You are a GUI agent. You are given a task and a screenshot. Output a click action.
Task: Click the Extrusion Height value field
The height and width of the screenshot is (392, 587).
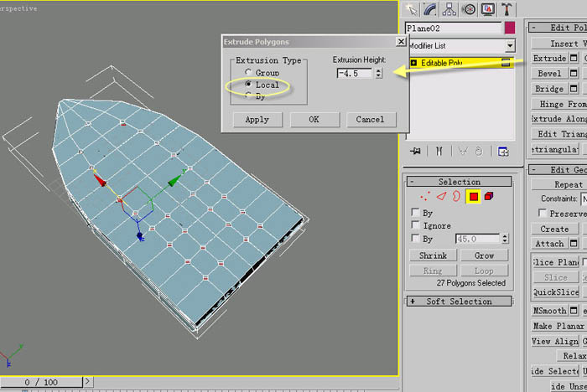pyautogui.click(x=355, y=74)
